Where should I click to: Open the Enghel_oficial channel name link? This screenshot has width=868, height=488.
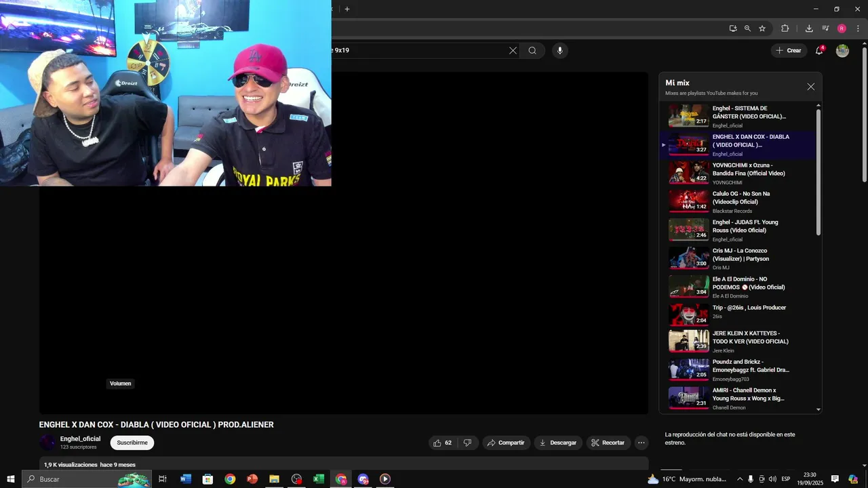[x=80, y=439]
